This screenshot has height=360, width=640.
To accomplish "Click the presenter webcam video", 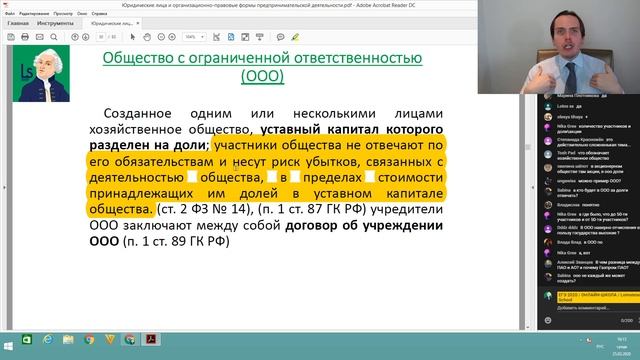I will tap(559, 47).
